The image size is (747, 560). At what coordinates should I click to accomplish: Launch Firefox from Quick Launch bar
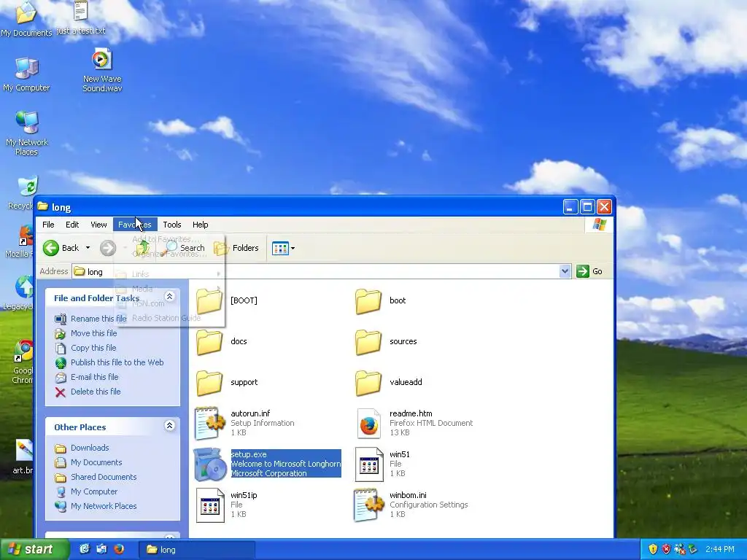coord(119,549)
